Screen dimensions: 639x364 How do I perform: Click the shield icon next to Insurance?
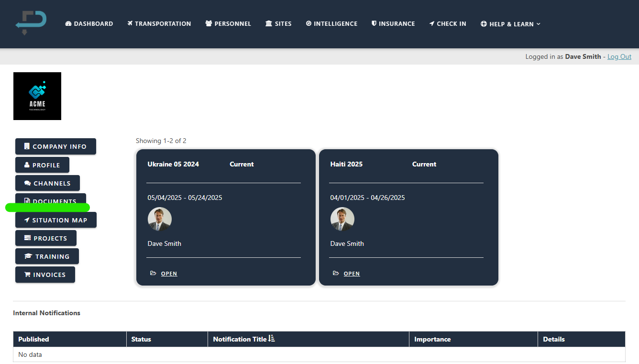pos(374,23)
